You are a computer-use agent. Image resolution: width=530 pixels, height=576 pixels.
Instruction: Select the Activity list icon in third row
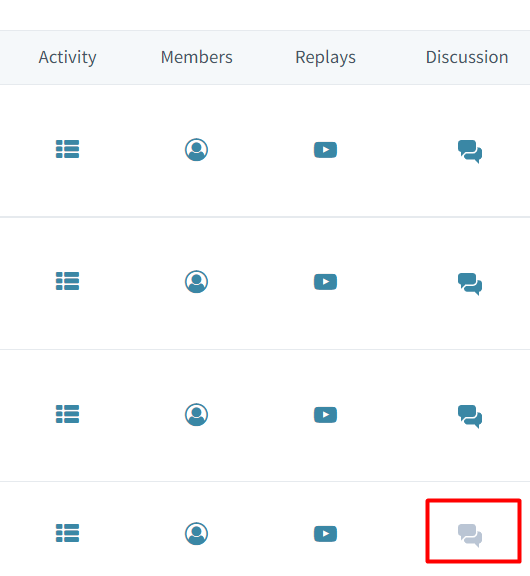tap(67, 414)
